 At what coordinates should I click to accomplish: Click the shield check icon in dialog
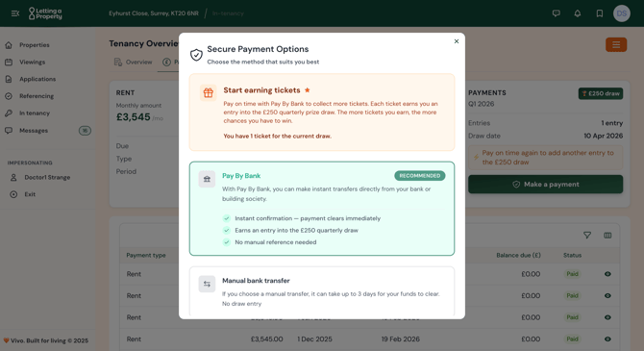click(196, 55)
